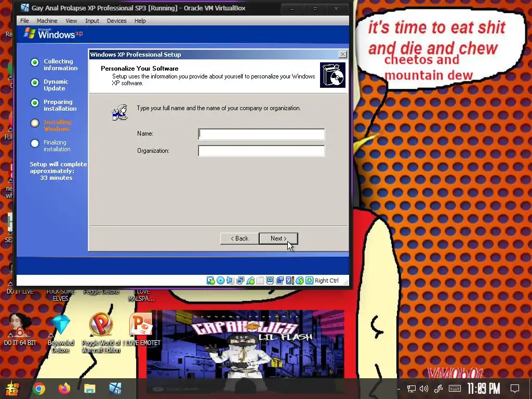Image resolution: width=532 pixels, height=399 pixels.
Task: Click the 'Personalize Your Software' heading
Action: click(x=139, y=69)
